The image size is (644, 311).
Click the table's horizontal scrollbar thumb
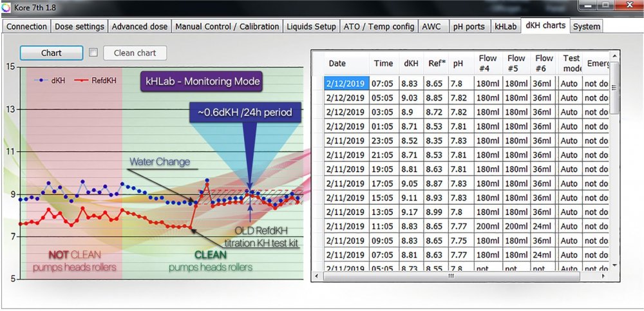[x=450, y=276]
